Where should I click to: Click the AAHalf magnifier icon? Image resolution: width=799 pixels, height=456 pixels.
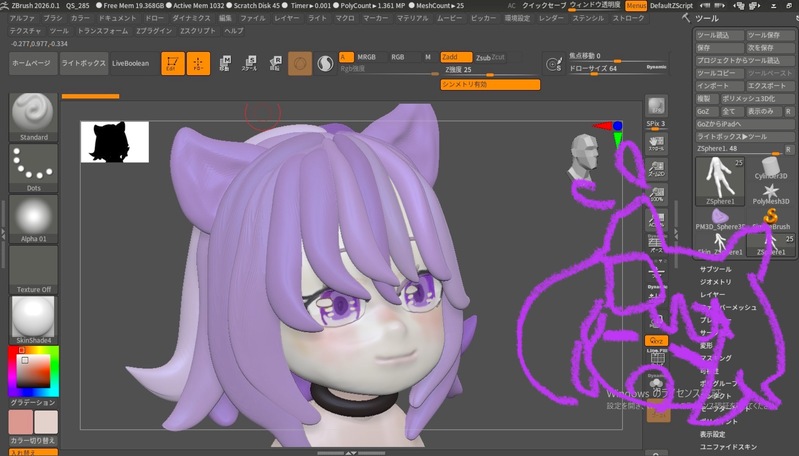pos(656,220)
